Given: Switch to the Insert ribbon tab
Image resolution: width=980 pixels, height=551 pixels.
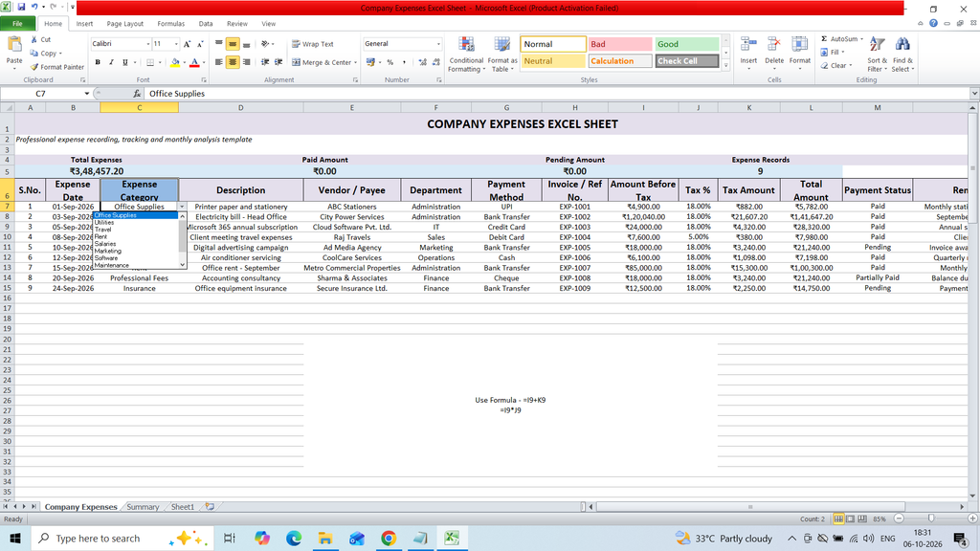Looking at the screenshot, I should [x=84, y=24].
